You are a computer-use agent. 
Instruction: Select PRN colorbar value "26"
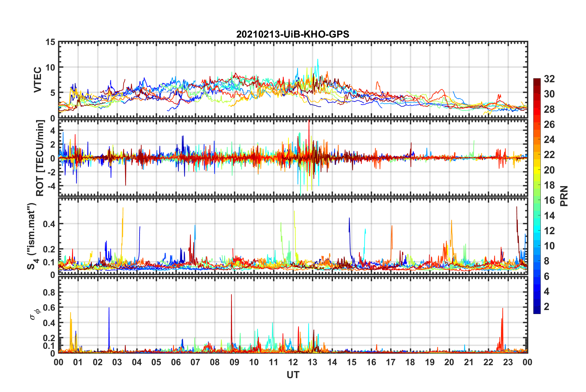pos(549,125)
